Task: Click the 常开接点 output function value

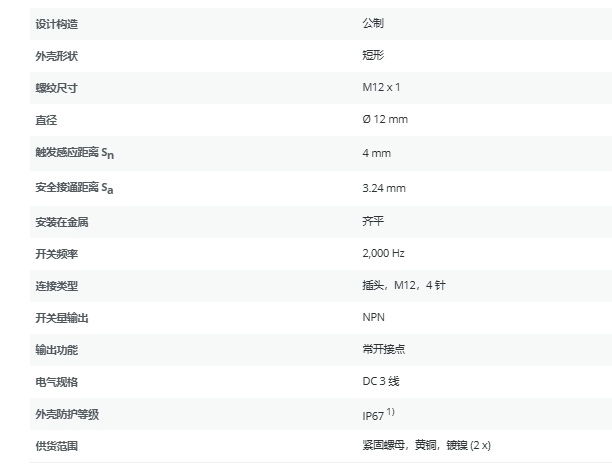Action: pos(383,349)
